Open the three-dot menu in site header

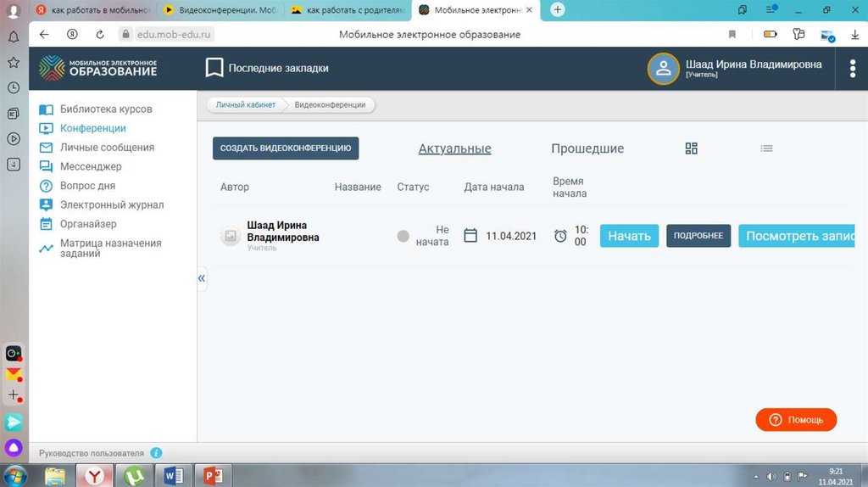click(853, 68)
